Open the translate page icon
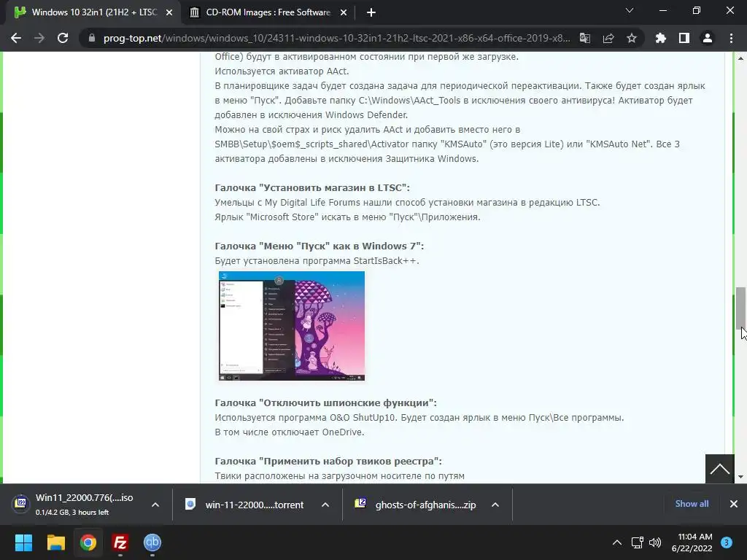This screenshot has width=747, height=560. tap(584, 38)
